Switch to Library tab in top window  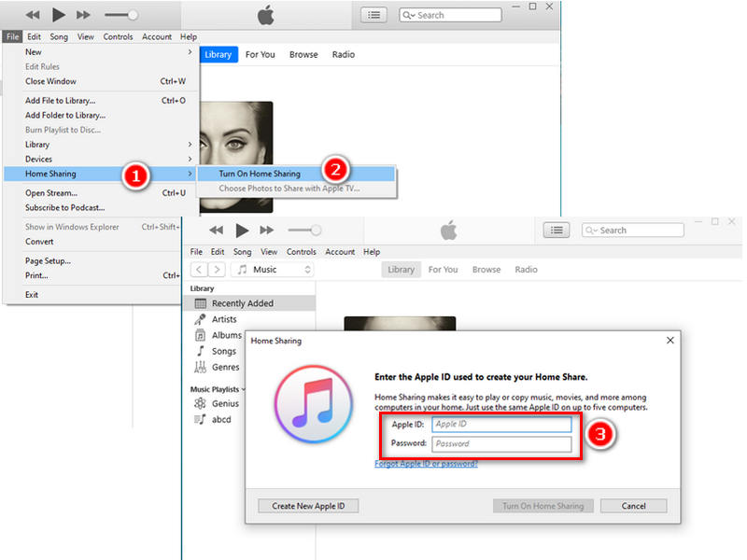pyautogui.click(x=218, y=54)
